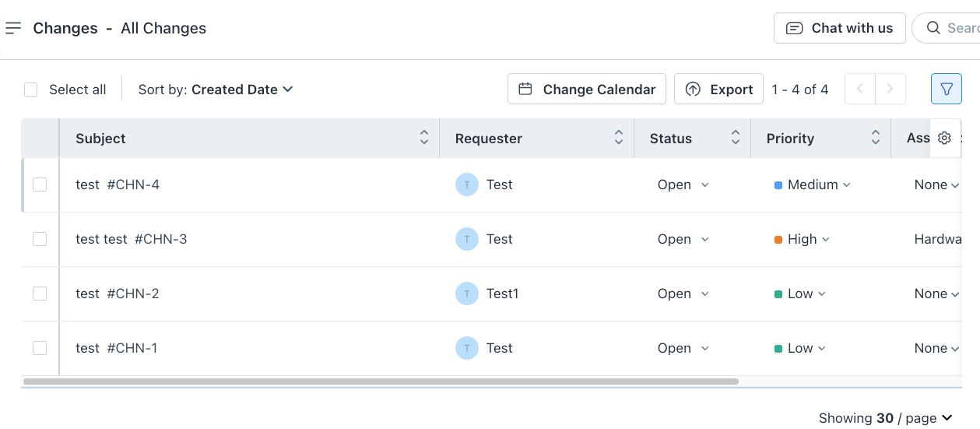Image resolution: width=980 pixels, height=429 pixels.
Task: Open the Chat with us widget
Action: [x=839, y=28]
